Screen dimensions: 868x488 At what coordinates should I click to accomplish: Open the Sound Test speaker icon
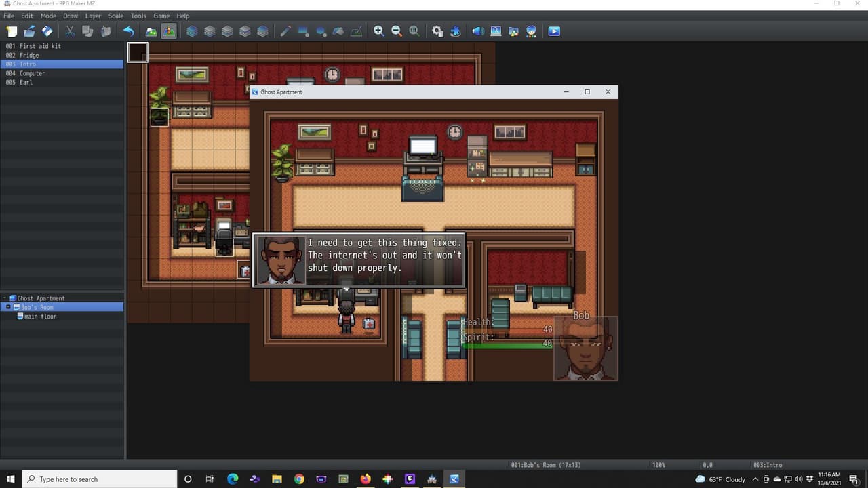point(478,31)
